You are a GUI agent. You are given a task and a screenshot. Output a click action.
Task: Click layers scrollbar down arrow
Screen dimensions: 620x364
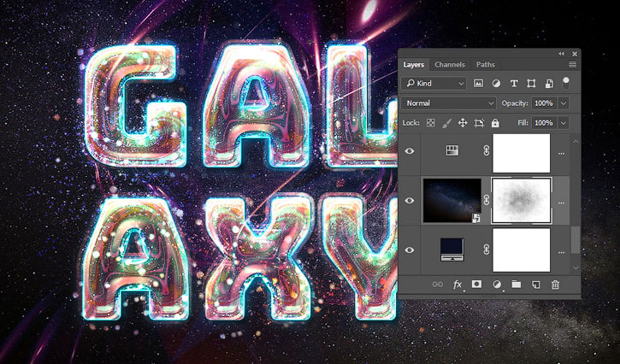pyautogui.click(x=576, y=268)
